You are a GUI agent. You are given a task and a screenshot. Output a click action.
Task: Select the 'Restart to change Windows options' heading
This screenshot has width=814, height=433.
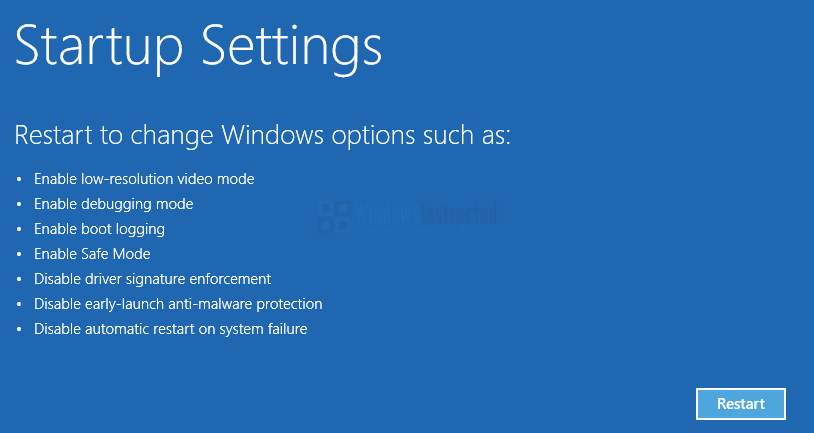pyautogui.click(x=263, y=136)
